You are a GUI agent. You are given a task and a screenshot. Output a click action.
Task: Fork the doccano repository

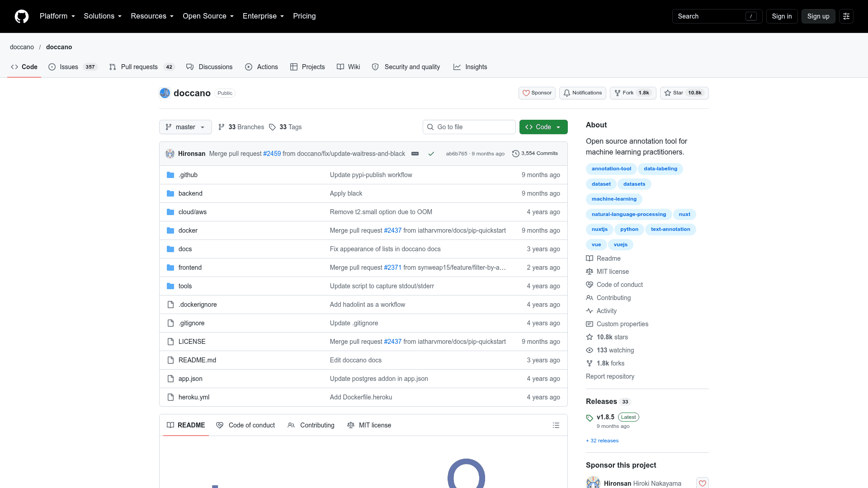tap(633, 93)
